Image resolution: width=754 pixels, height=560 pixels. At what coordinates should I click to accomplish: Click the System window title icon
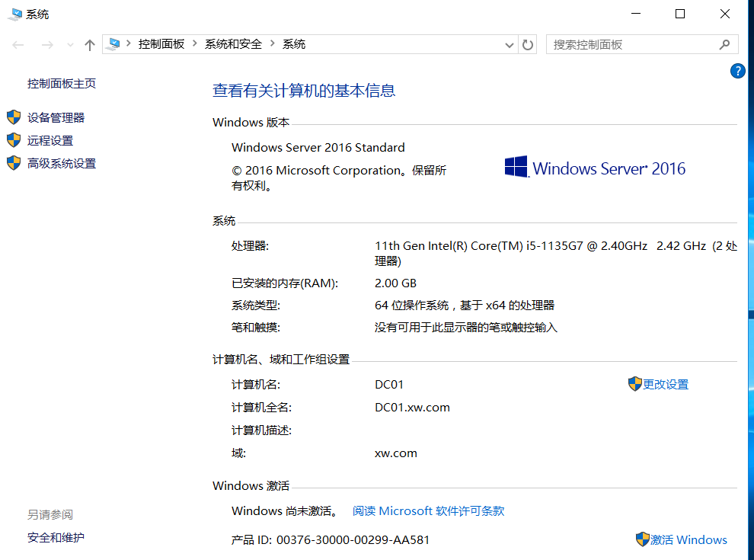15,14
